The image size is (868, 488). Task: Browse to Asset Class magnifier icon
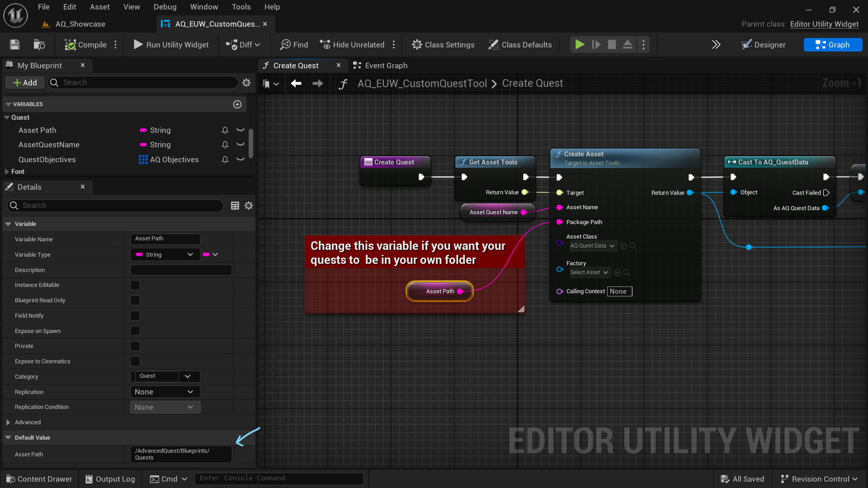(x=633, y=246)
